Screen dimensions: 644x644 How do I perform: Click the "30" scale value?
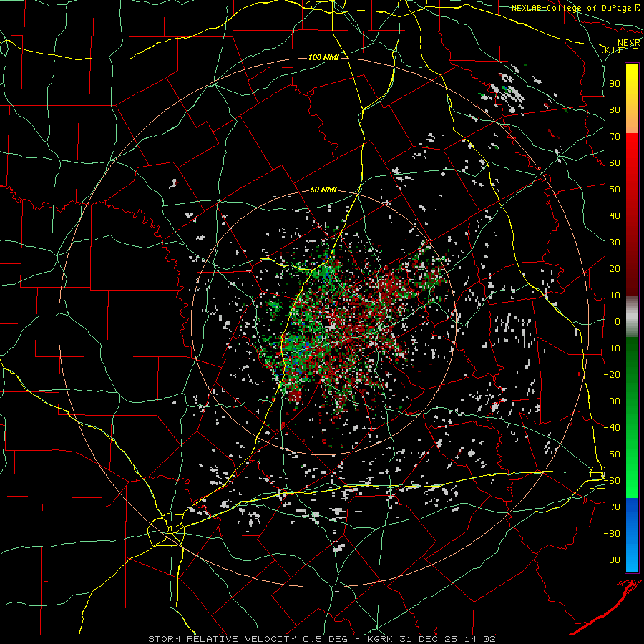click(615, 243)
